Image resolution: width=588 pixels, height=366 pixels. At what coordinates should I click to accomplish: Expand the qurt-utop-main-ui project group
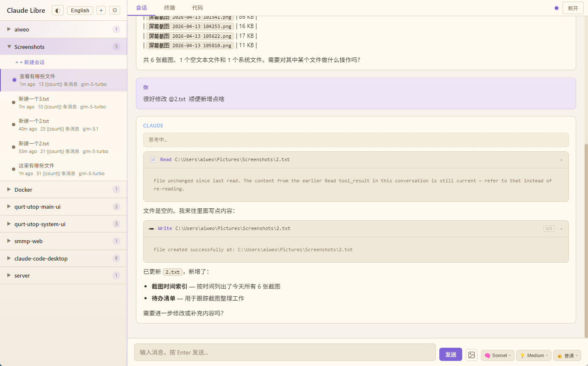pos(63,207)
